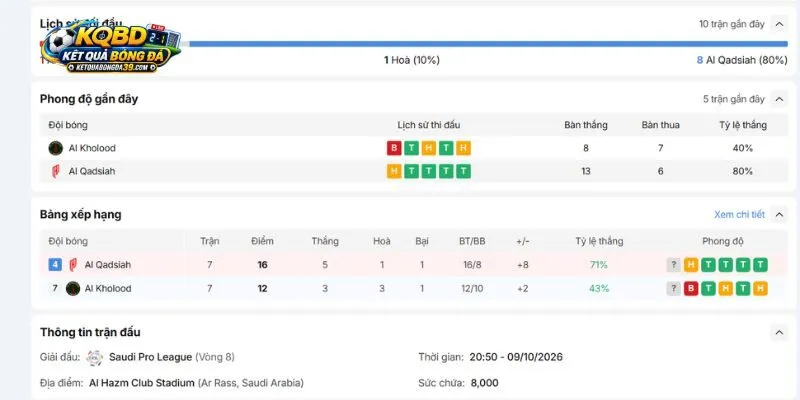Viewport: 800px width, 400px height.
Task: Click the '10 trận gần đây' label
Action: [x=732, y=24]
